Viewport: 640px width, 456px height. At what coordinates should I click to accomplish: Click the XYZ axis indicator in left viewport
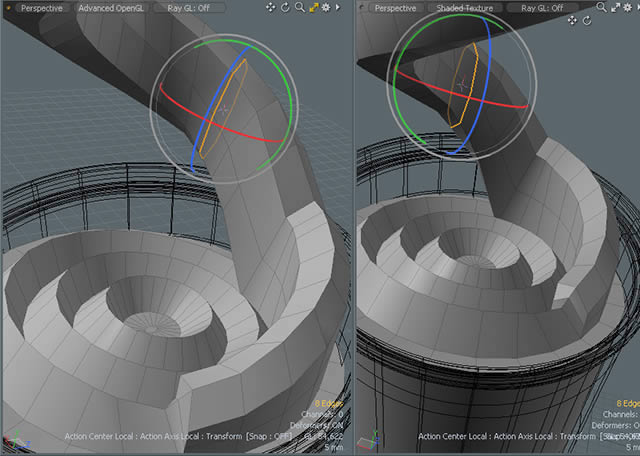pyautogui.click(x=16, y=439)
